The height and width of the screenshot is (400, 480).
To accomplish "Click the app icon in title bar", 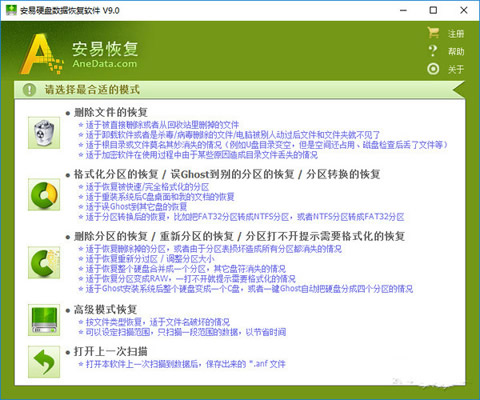I will tap(11, 10).
